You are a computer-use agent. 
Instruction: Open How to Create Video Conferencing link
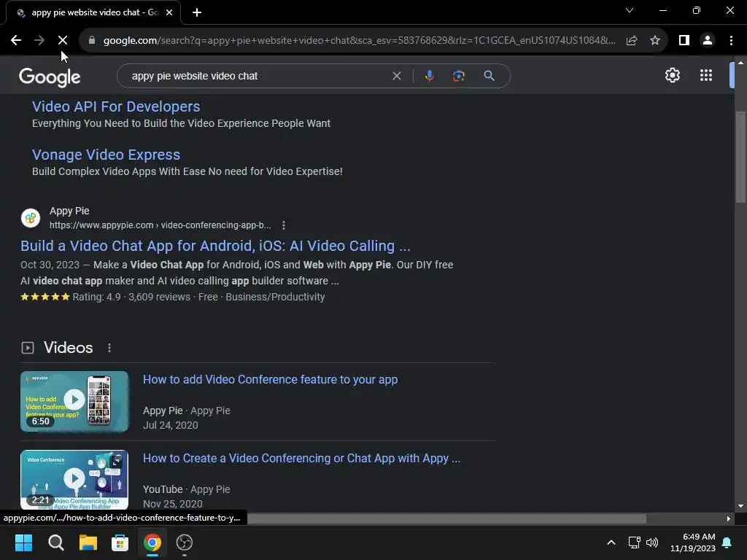(x=301, y=458)
